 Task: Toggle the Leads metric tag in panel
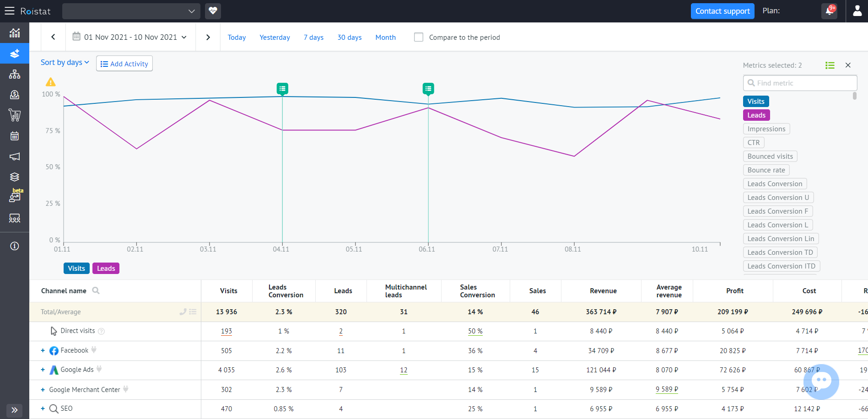pos(756,115)
